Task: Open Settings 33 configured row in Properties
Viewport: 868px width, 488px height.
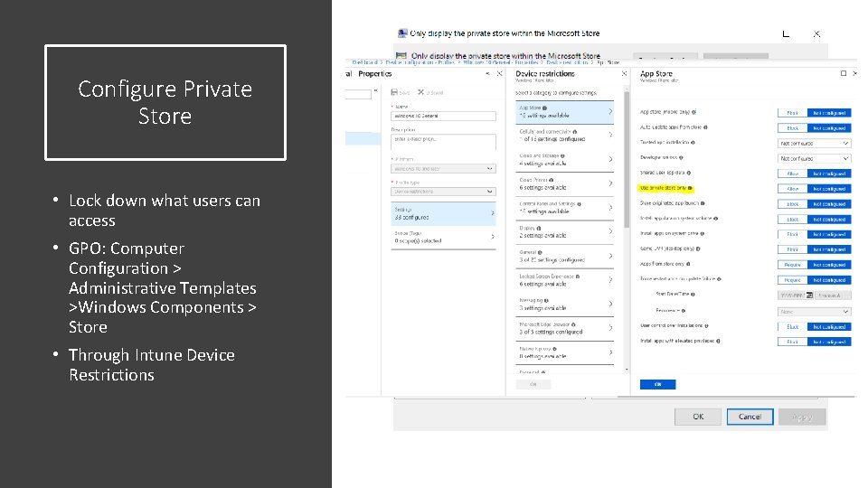Action: [x=443, y=213]
